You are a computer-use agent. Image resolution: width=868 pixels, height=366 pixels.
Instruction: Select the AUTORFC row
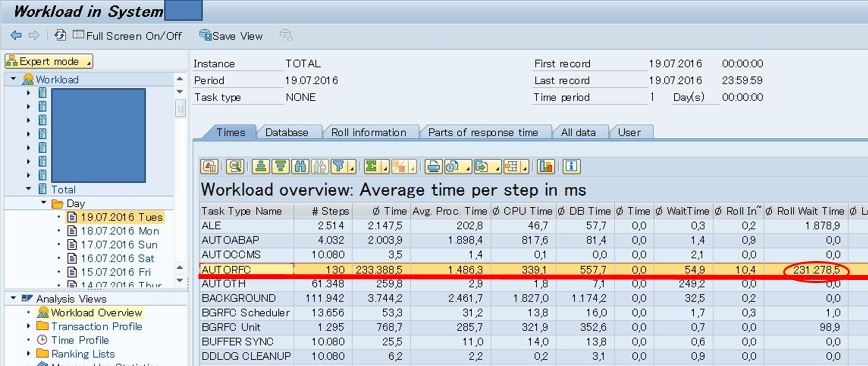coord(534,270)
